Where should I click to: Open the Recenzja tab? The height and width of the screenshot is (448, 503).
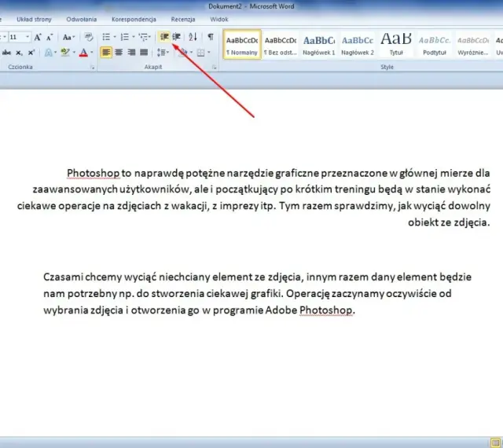pyautogui.click(x=183, y=19)
